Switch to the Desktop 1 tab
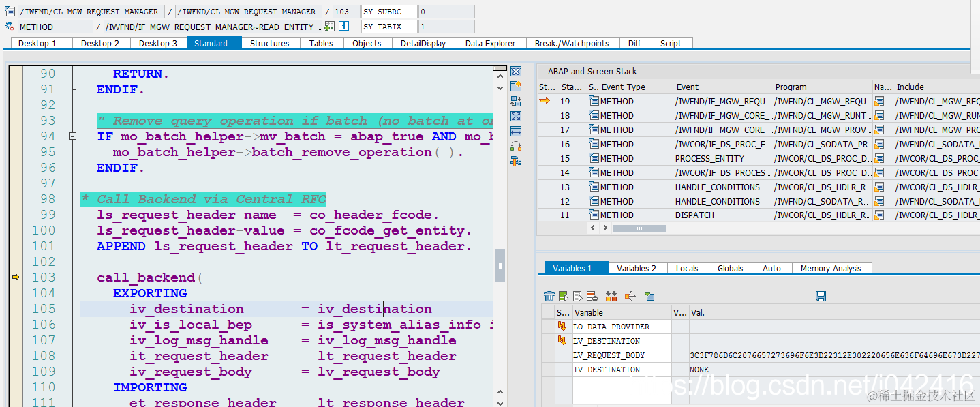 [x=37, y=43]
